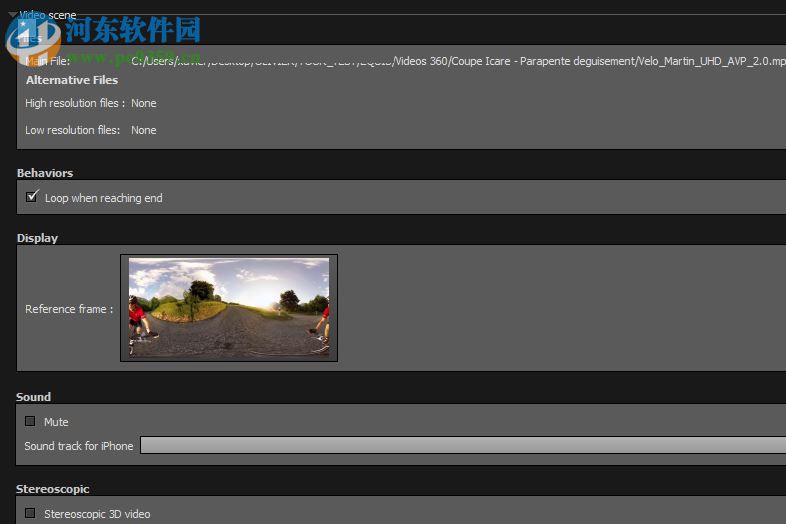Click the Stereoscopic section heading
Image resolution: width=786 pixels, height=524 pixels.
point(53,489)
